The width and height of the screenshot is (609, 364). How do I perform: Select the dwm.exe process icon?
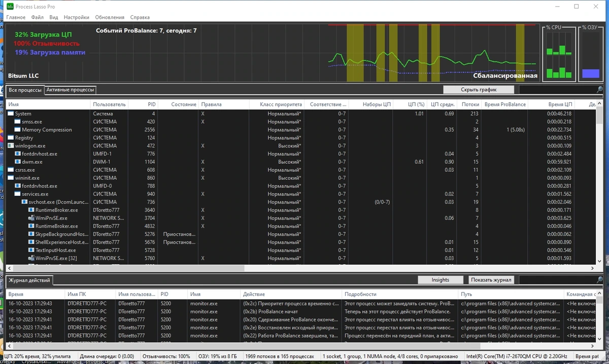click(18, 162)
